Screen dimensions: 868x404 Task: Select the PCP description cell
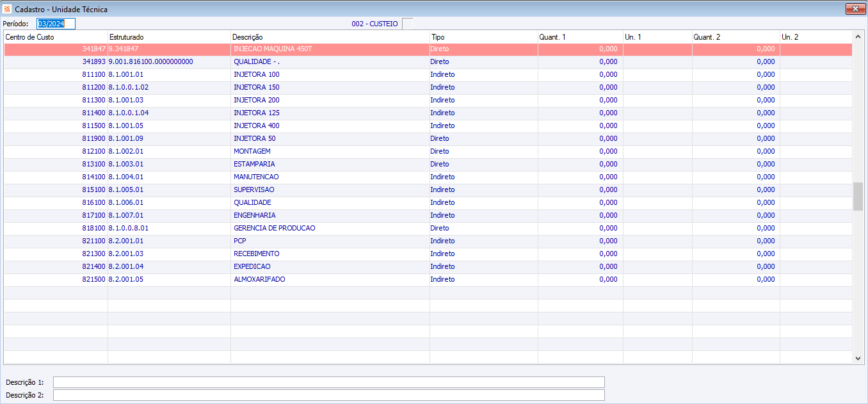coord(330,241)
